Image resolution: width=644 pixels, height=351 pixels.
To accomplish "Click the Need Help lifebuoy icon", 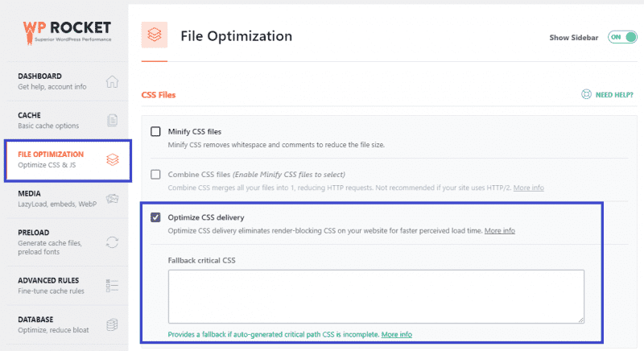I will tap(586, 94).
